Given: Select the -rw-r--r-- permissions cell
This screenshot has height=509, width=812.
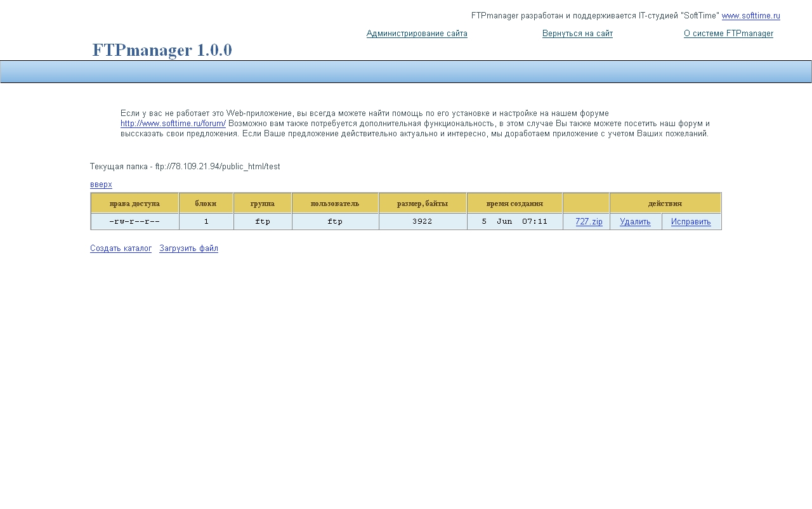Looking at the screenshot, I should (x=134, y=222).
